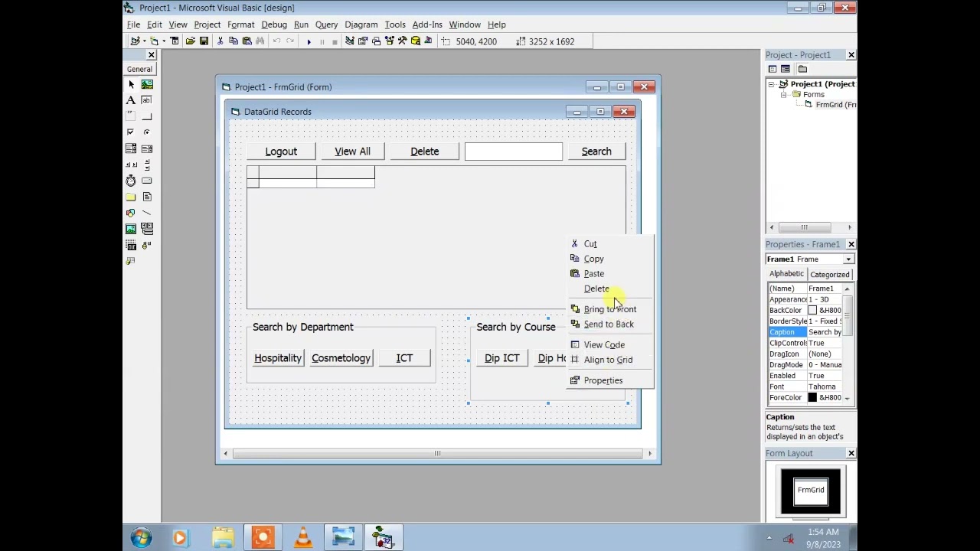Click the View All button on form
The width and height of the screenshot is (980, 551).
tap(352, 152)
